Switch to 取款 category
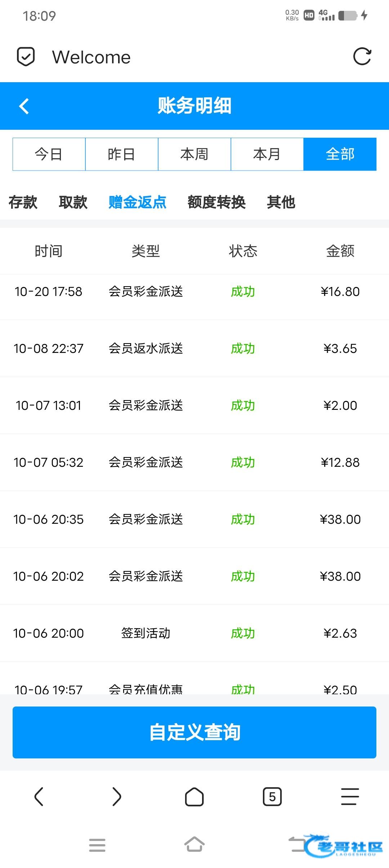 (x=73, y=202)
